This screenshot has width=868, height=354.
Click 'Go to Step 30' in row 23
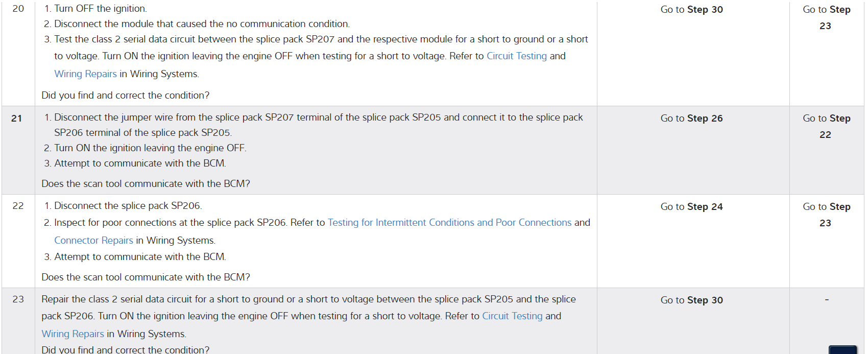tap(691, 300)
